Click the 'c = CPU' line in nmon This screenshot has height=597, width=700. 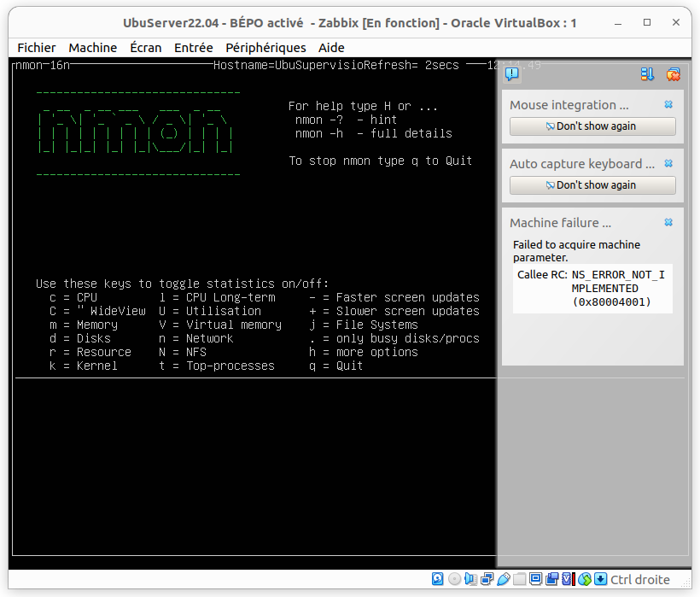tap(73, 297)
